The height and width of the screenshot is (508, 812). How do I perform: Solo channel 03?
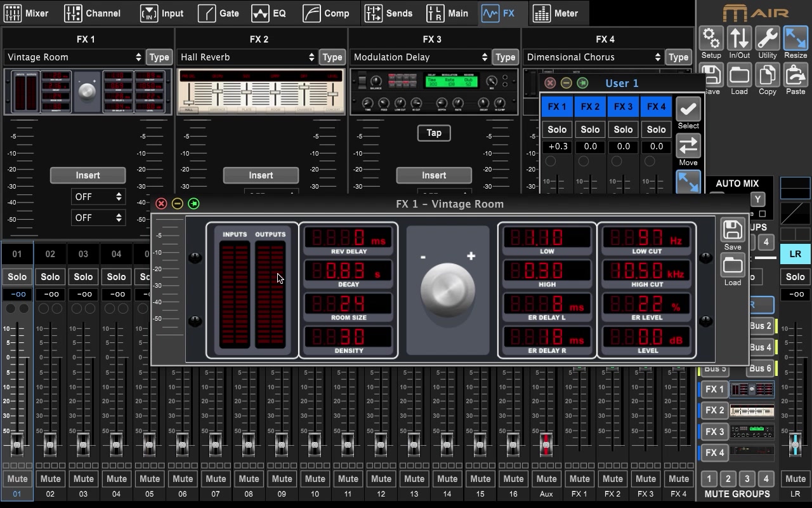click(x=83, y=277)
